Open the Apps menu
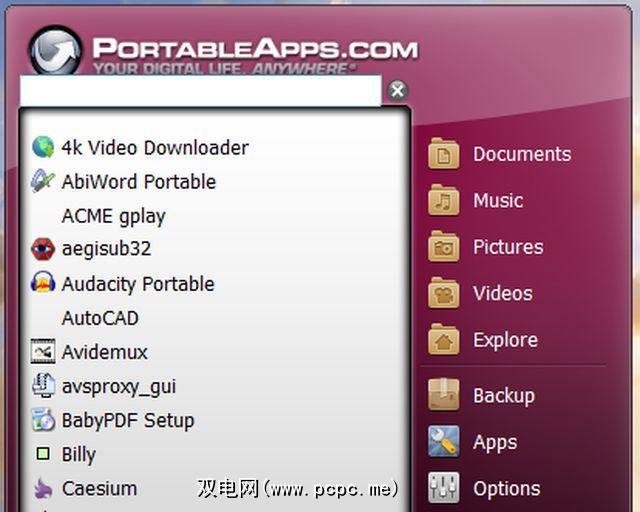640x512 pixels. click(495, 443)
